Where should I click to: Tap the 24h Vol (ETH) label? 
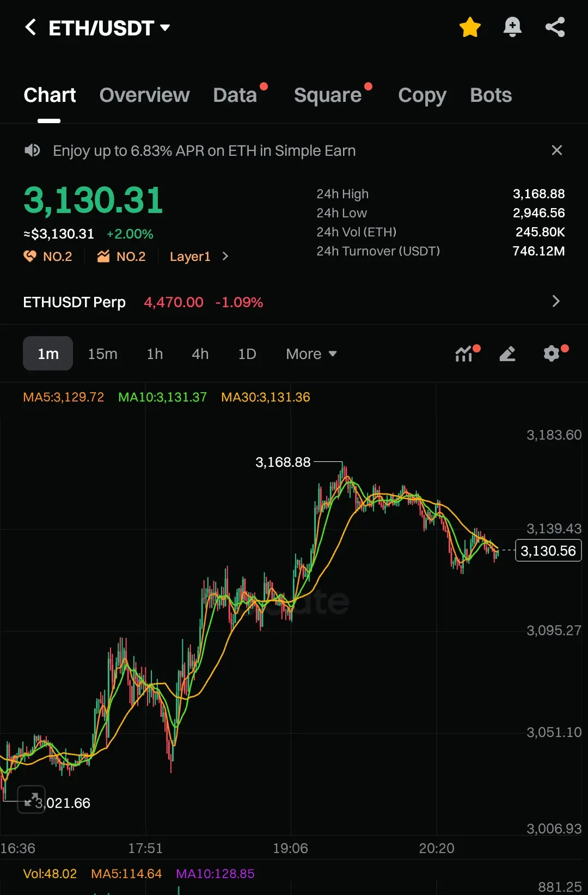(357, 232)
